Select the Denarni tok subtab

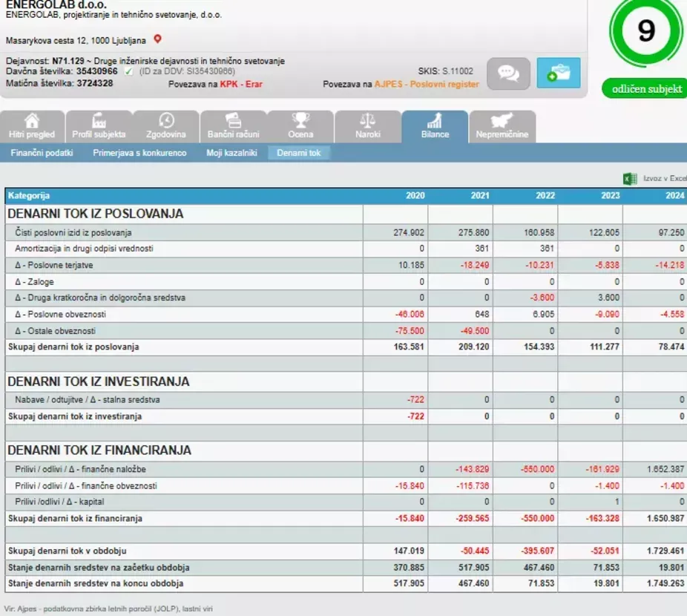299,153
